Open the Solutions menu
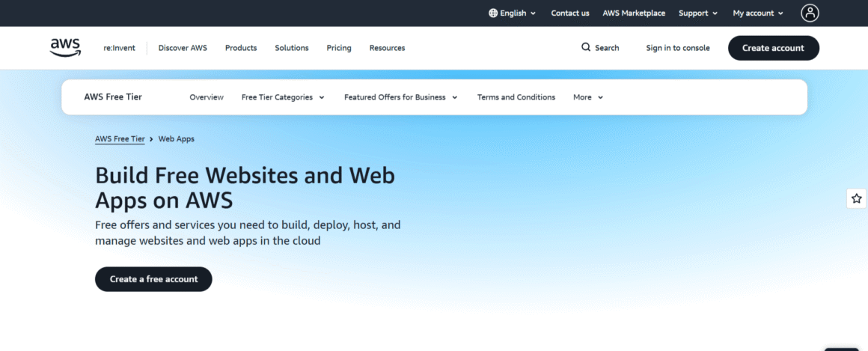This screenshot has width=868, height=351. pos(292,48)
